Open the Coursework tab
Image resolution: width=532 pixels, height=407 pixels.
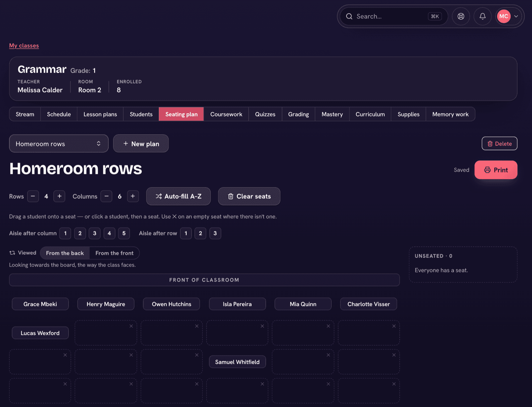coord(226,114)
